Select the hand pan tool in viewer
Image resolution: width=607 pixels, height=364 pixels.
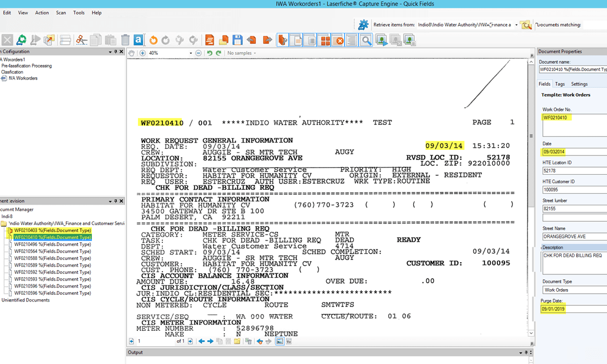pos(132,53)
